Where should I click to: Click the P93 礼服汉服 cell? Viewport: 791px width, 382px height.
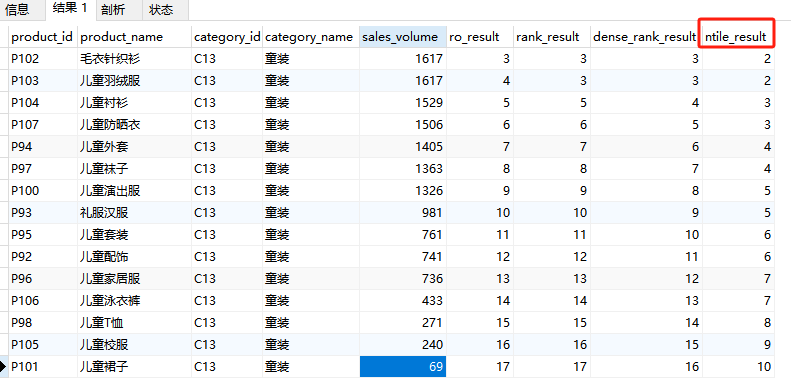134,213
